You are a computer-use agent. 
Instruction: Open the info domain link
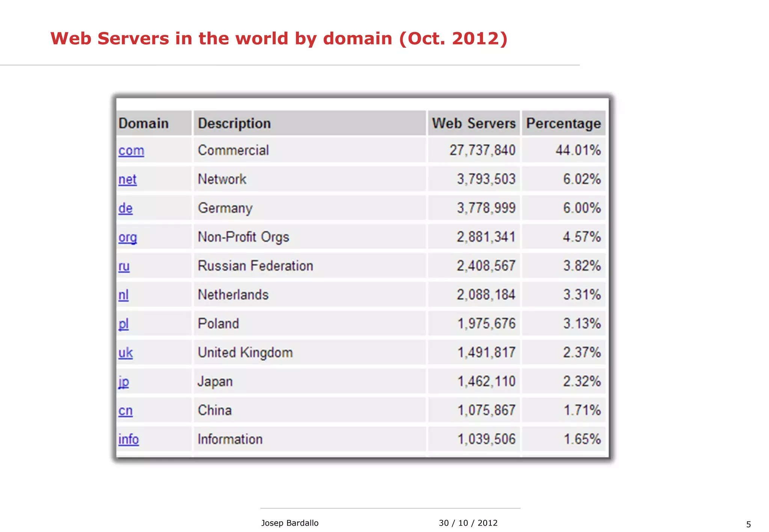128,439
